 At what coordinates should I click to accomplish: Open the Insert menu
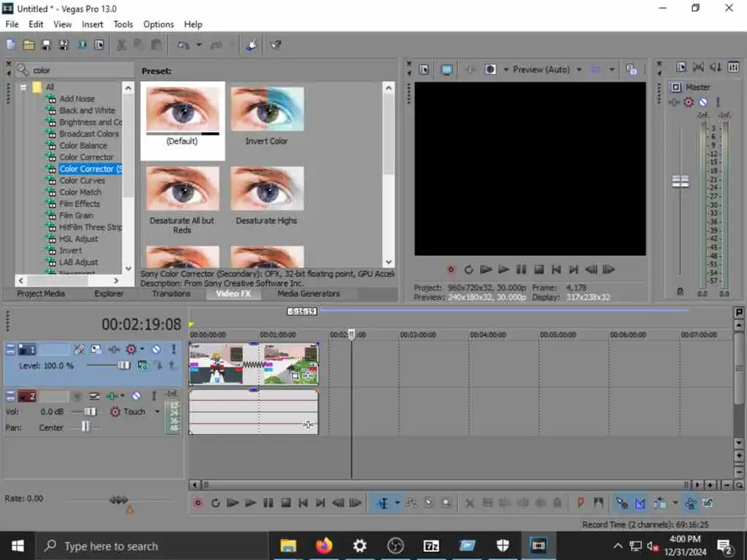click(x=92, y=24)
